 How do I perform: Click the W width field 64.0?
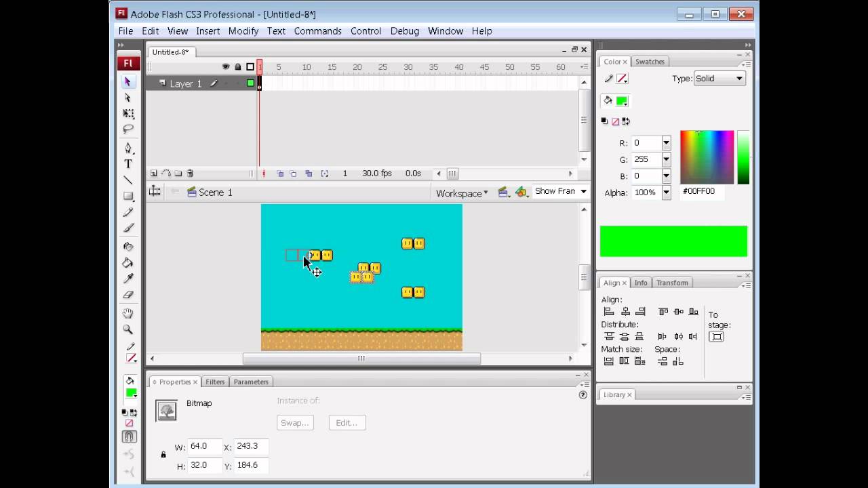pyautogui.click(x=204, y=447)
